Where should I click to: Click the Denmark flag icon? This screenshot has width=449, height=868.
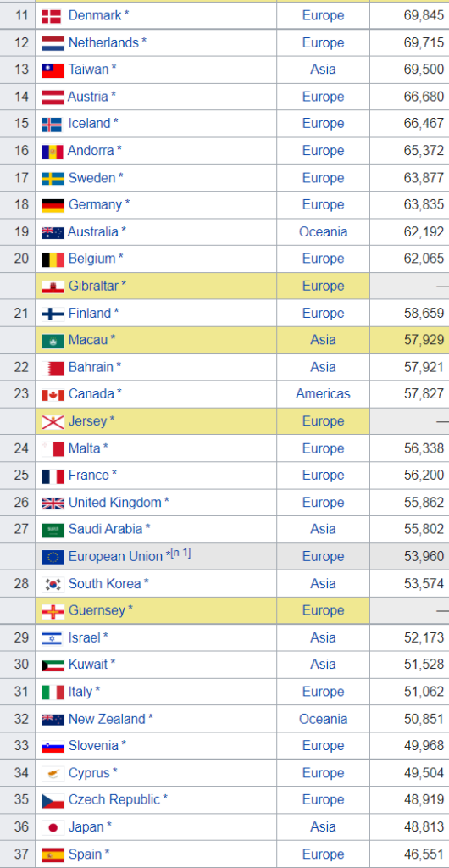[x=53, y=16]
